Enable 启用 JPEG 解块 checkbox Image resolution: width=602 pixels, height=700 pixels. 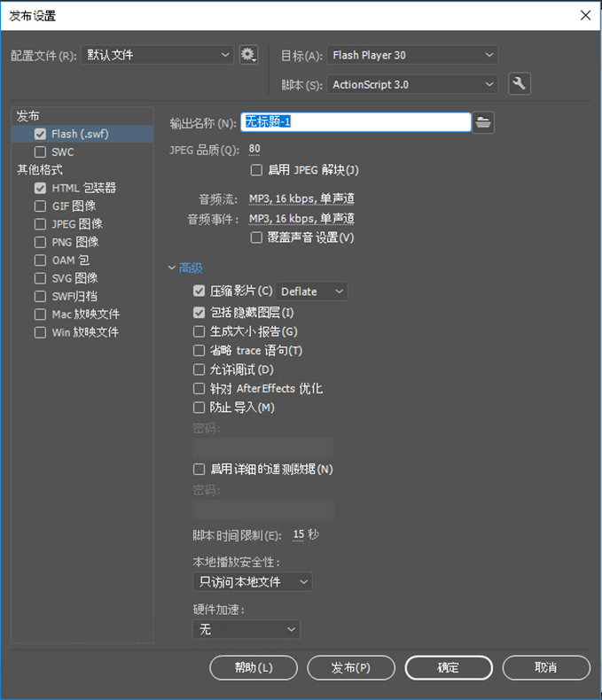[256, 170]
